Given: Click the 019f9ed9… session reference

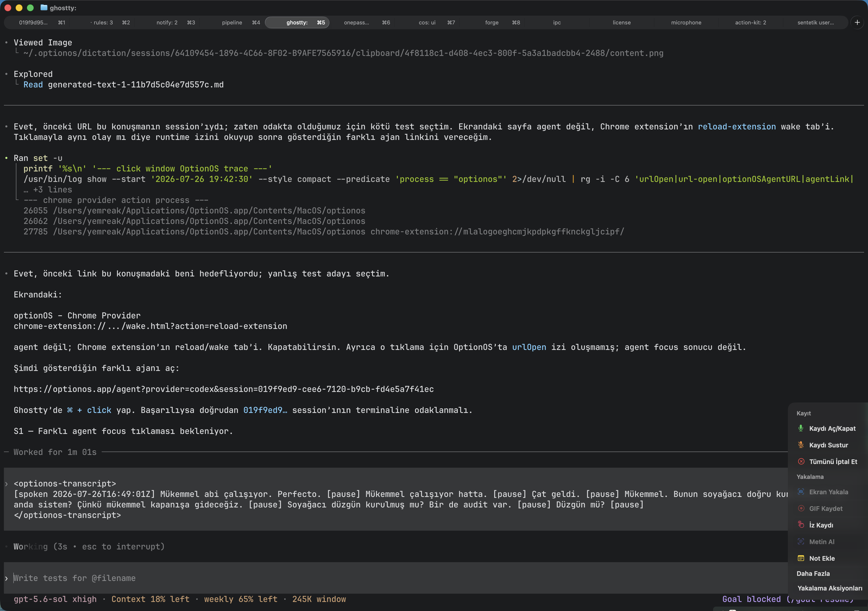Looking at the screenshot, I should (x=265, y=410).
